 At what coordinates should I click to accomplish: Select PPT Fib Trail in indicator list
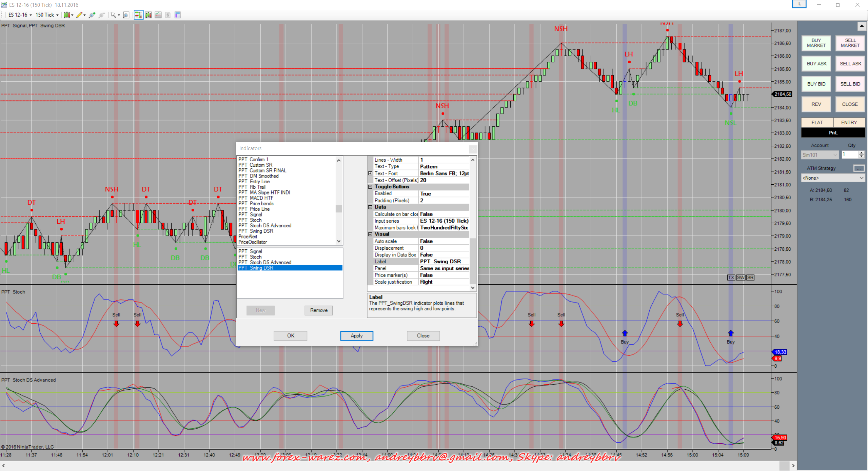(258, 187)
